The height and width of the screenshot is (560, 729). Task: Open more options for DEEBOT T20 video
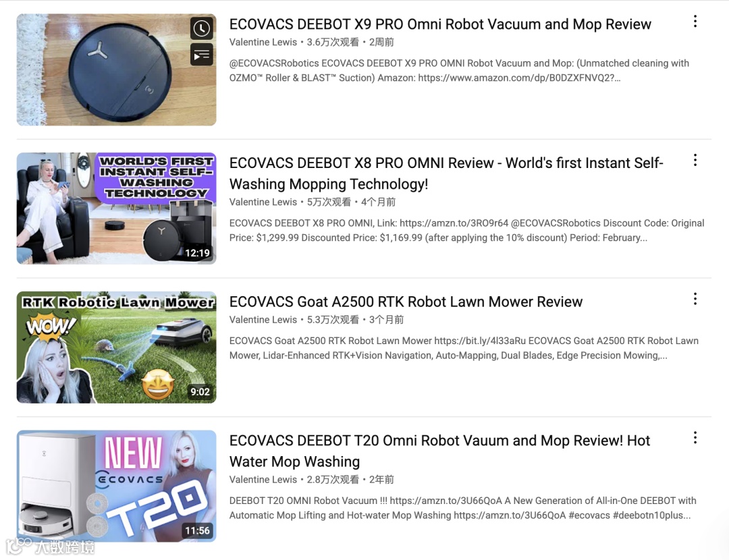click(x=695, y=438)
